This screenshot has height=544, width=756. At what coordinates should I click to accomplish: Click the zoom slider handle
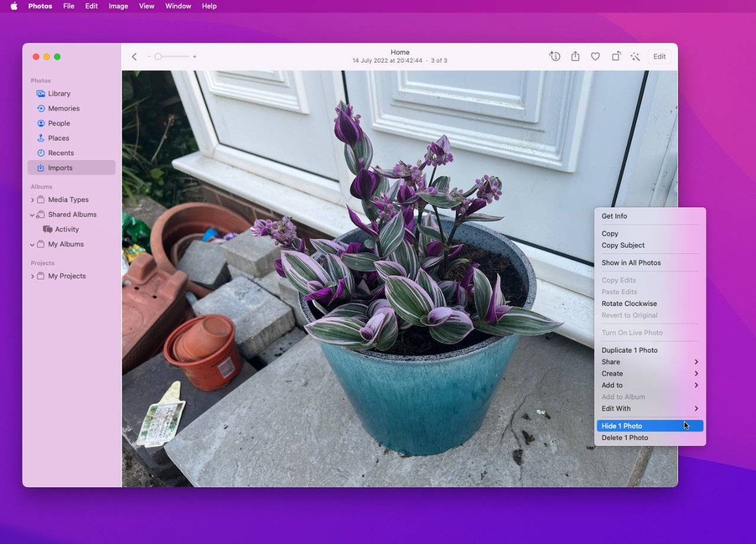[158, 57]
